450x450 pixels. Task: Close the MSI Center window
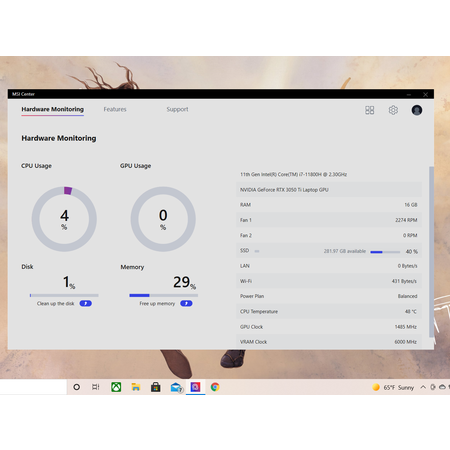(425, 94)
